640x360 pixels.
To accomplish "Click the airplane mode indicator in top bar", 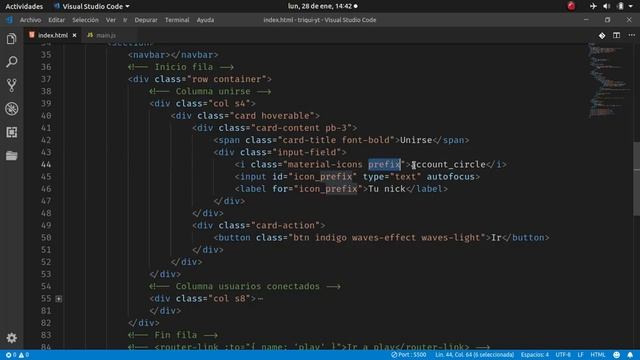I will pyautogui.click(x=593, y=6).
